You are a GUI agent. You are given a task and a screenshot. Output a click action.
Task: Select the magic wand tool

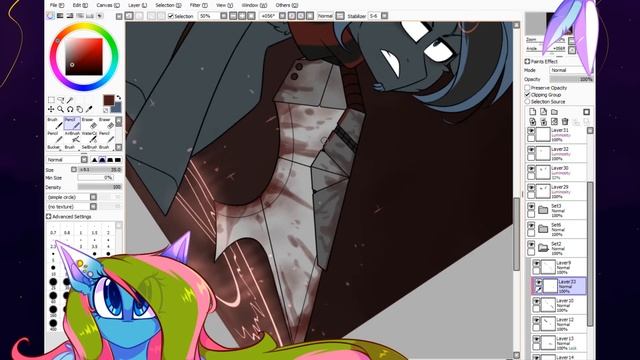coord(70,100)
